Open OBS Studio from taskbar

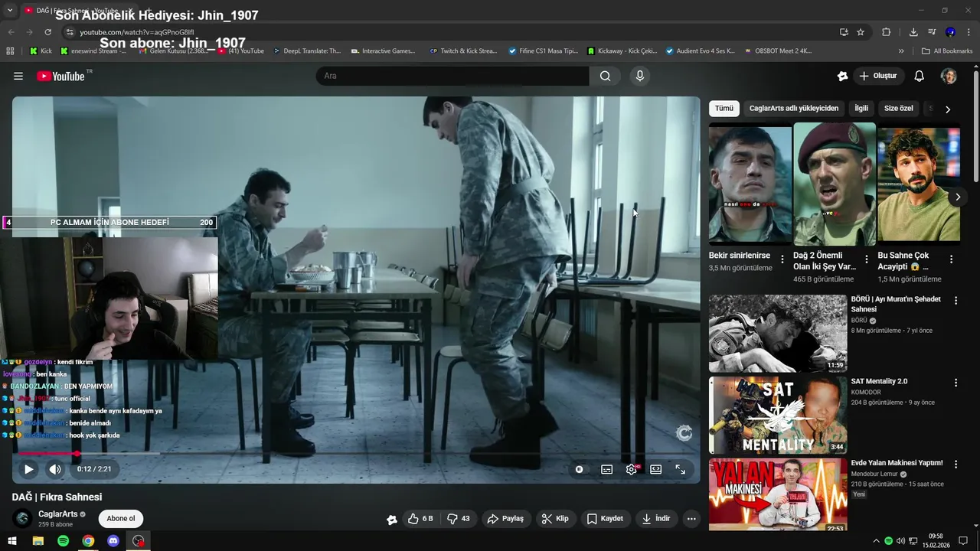click(x=138, y=541)
